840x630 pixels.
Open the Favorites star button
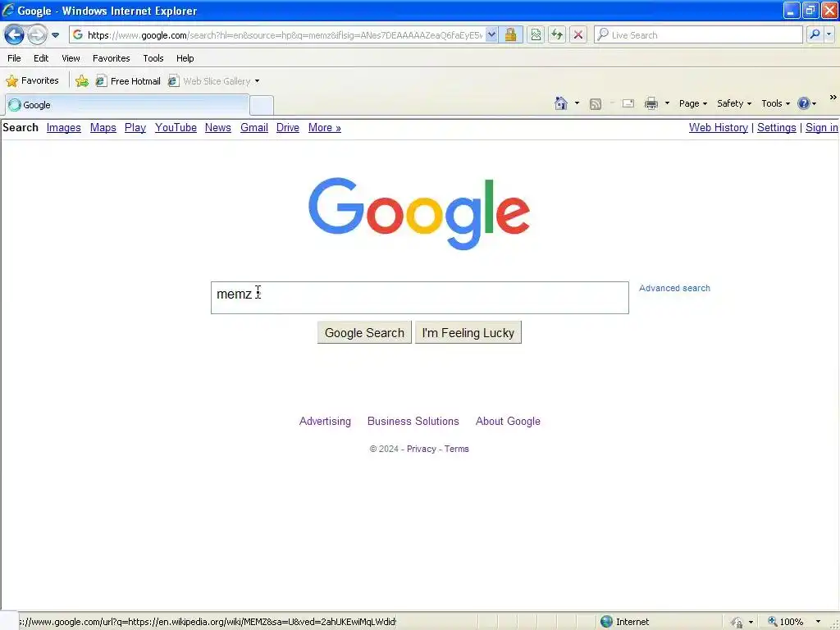[32, 81]
